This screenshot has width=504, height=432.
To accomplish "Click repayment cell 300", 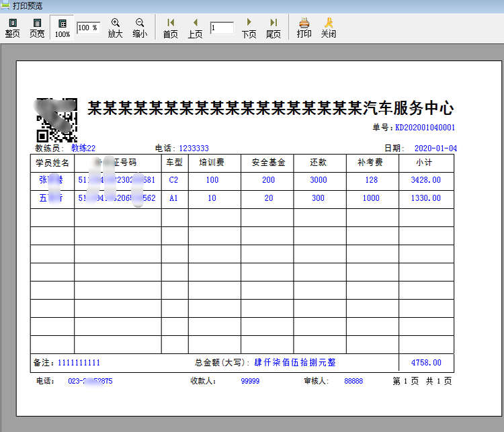I will (x=319, y=198).
